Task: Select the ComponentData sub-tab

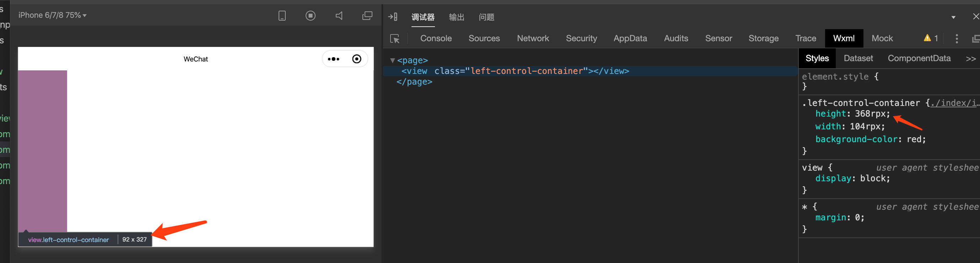Action: [919, 58]
